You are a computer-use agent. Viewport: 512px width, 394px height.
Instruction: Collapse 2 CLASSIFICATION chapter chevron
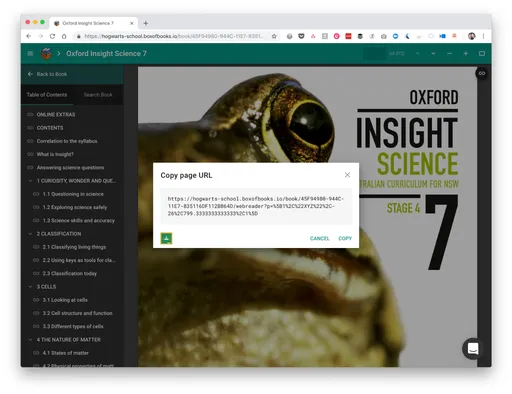click(30, 234)
